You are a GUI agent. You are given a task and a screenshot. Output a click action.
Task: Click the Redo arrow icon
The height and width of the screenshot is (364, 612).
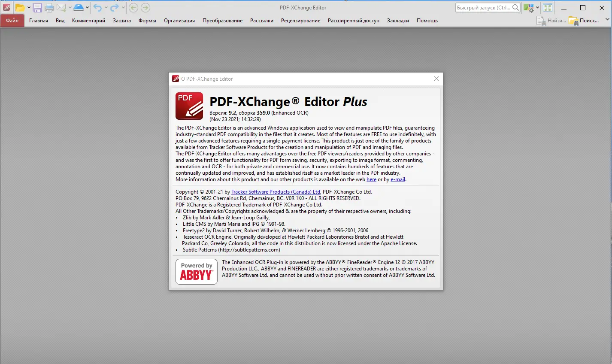coord(115,7)
